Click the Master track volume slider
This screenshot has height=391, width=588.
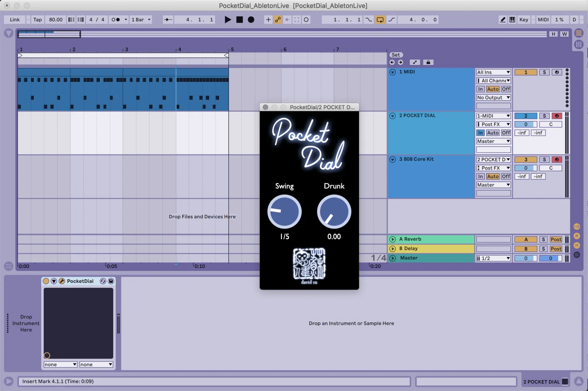click(526, 258)
